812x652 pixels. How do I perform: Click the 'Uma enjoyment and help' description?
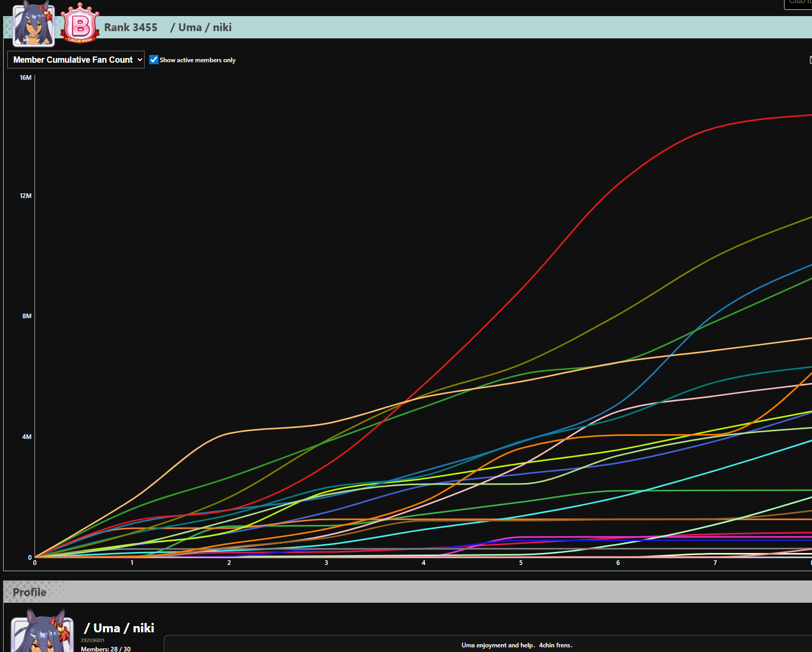pyautogui.click(x=517, y=645)
